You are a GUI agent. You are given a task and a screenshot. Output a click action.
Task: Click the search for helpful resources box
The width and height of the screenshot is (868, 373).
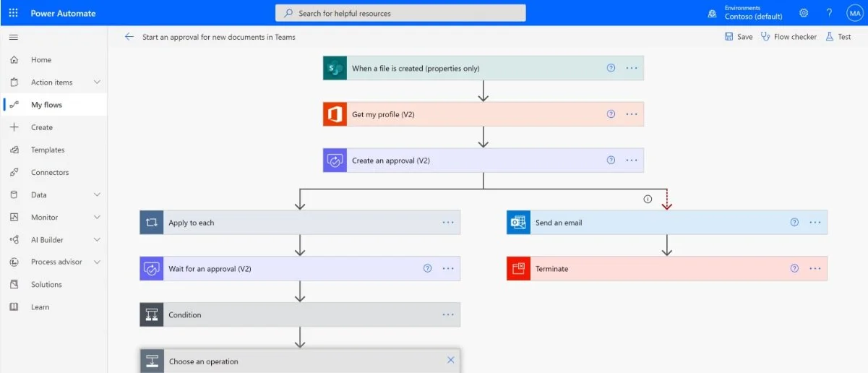(x=400, y=13)
